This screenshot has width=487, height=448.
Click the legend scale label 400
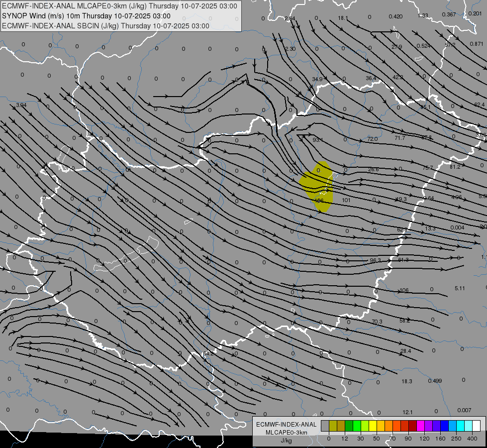(x=472, y=439)
